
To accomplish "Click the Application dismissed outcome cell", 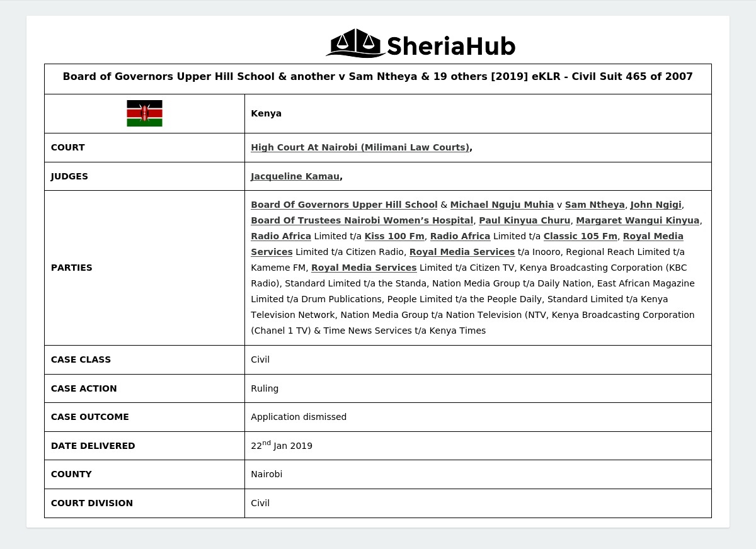I will [299, 417].
